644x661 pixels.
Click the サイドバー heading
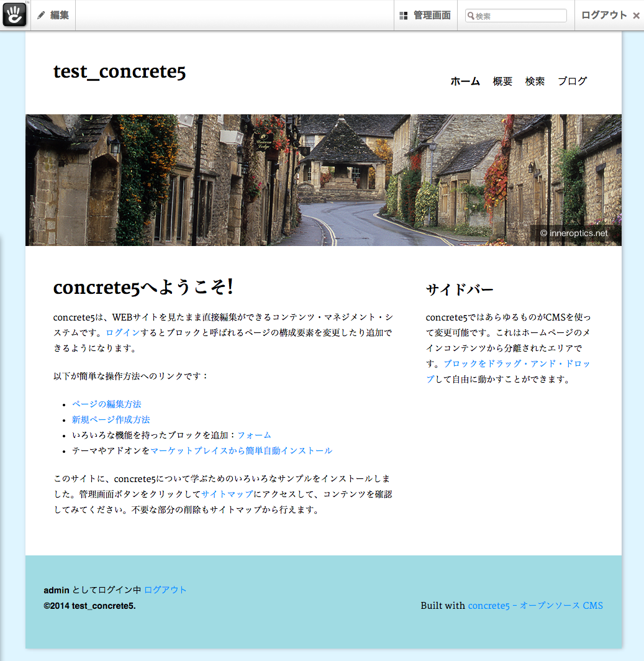pyautogui.click(x=460, y=289)
